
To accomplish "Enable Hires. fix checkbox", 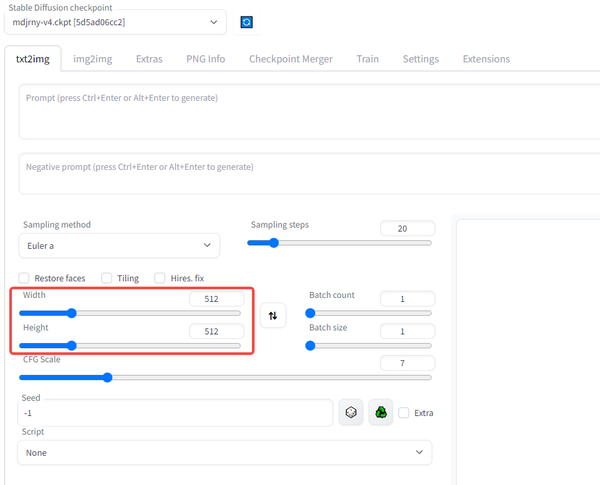I will (x=160, y=278).
